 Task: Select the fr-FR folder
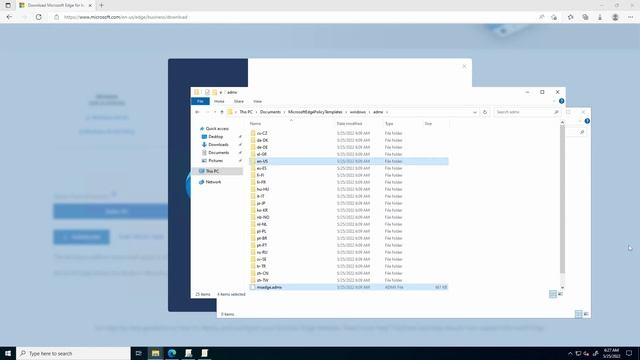(x=261, y=182)
